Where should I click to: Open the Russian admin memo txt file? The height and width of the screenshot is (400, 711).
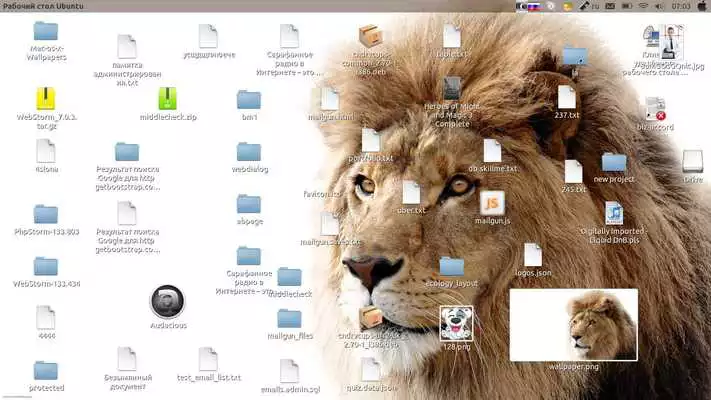point(127,46)
